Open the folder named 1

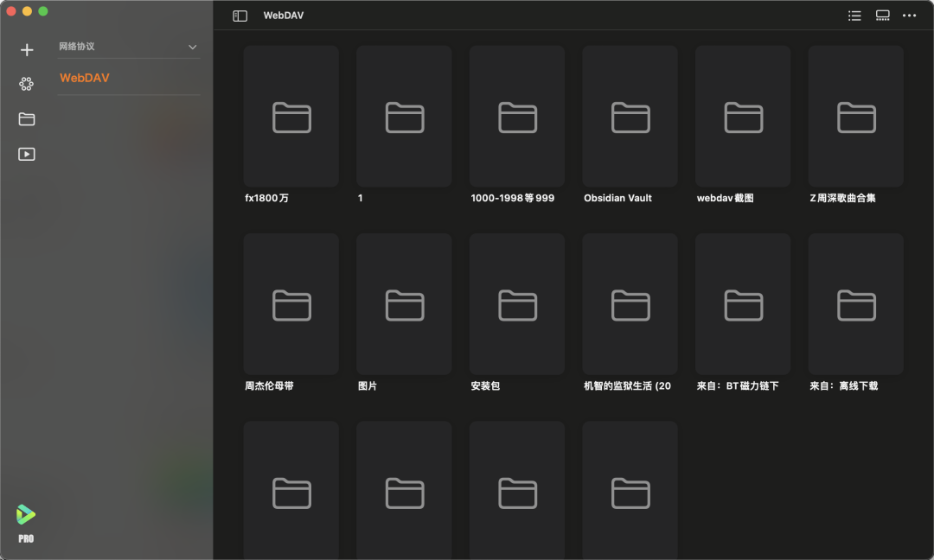pos(404,117)
